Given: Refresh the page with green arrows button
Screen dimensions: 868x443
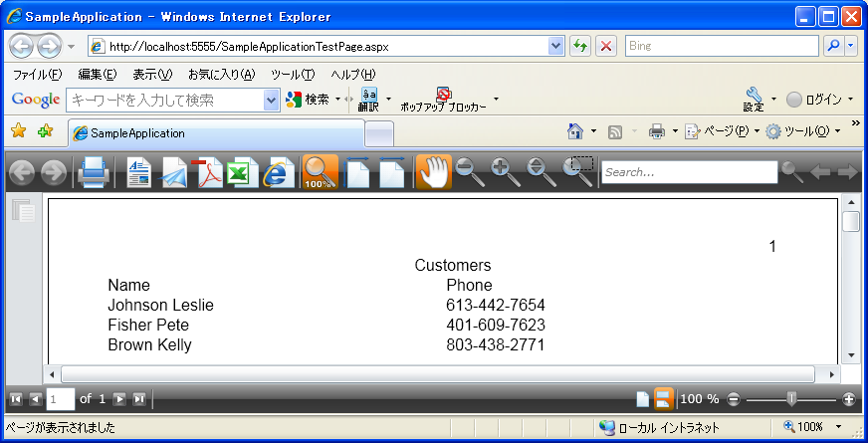Looking at the screenshot, I should tap(580, 47).
